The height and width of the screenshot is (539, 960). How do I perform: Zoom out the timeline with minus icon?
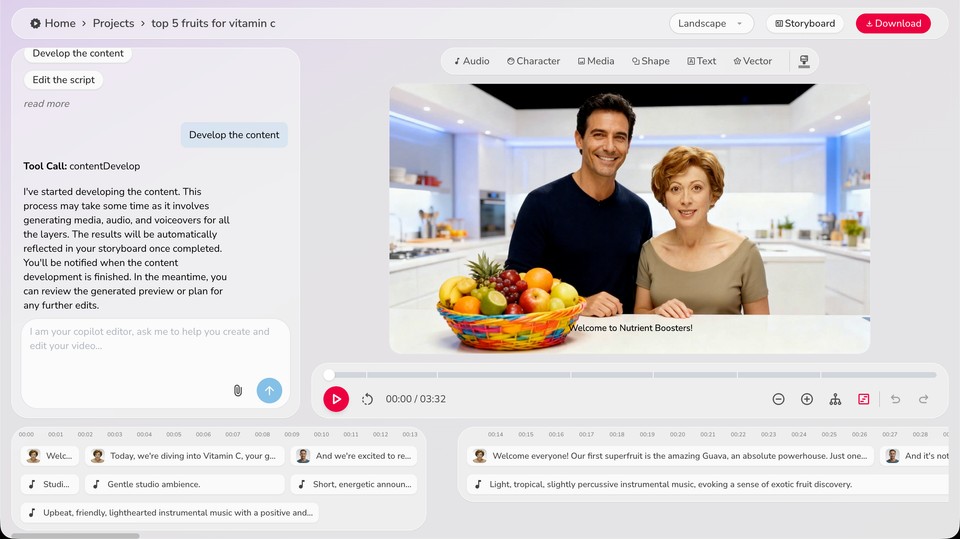778,399
